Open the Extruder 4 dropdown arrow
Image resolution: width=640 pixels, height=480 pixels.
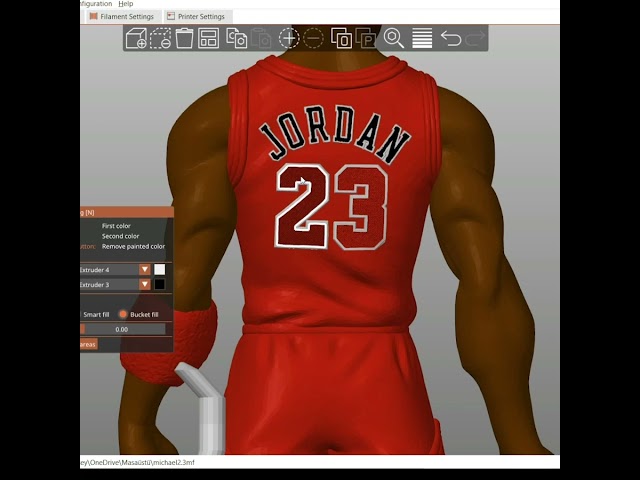pos(144,269)
